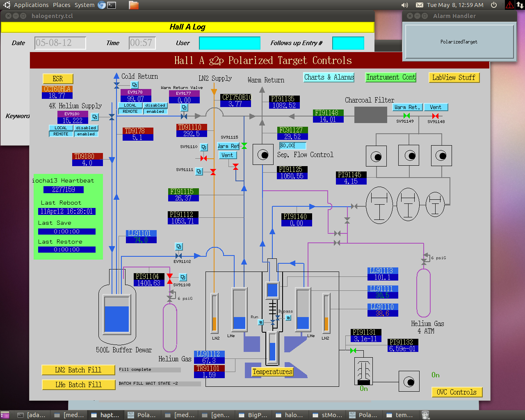
Task: Open popup icon next to SV91111
Action: pos(199,171)
